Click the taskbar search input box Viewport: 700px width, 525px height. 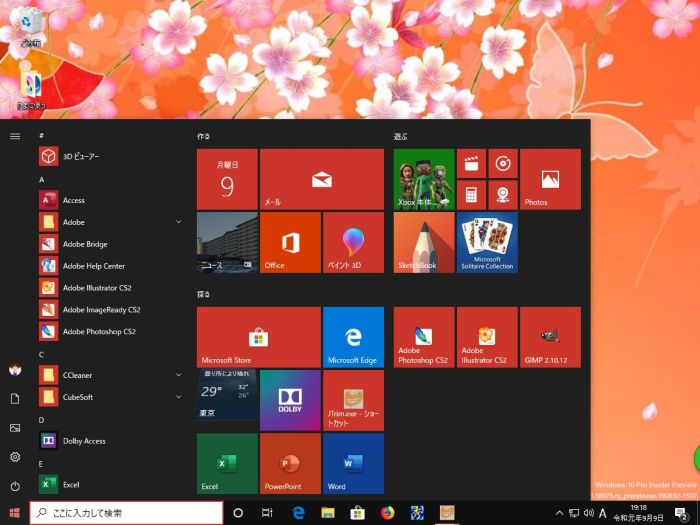125,513
